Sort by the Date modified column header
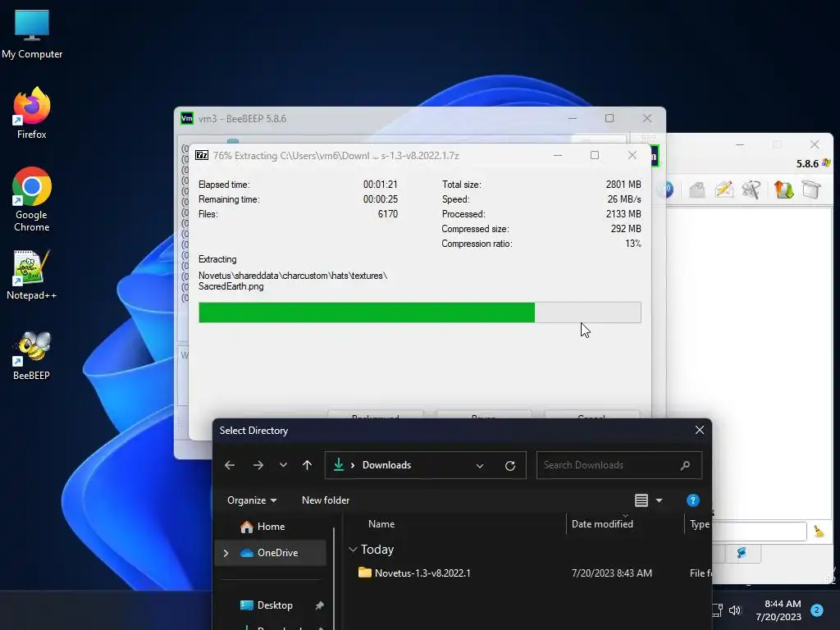 pos(602,524)
